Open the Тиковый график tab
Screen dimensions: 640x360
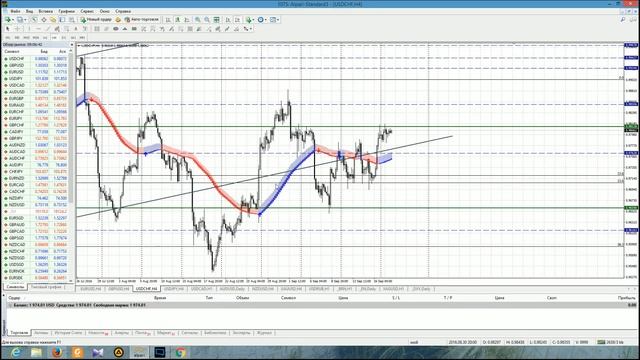(x=46, y=287)
